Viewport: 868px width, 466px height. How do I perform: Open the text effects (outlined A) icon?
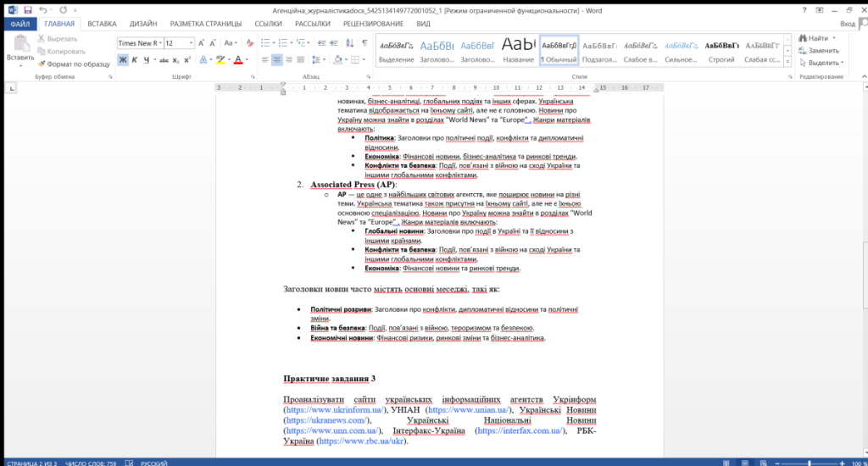[x=203, y=60]
